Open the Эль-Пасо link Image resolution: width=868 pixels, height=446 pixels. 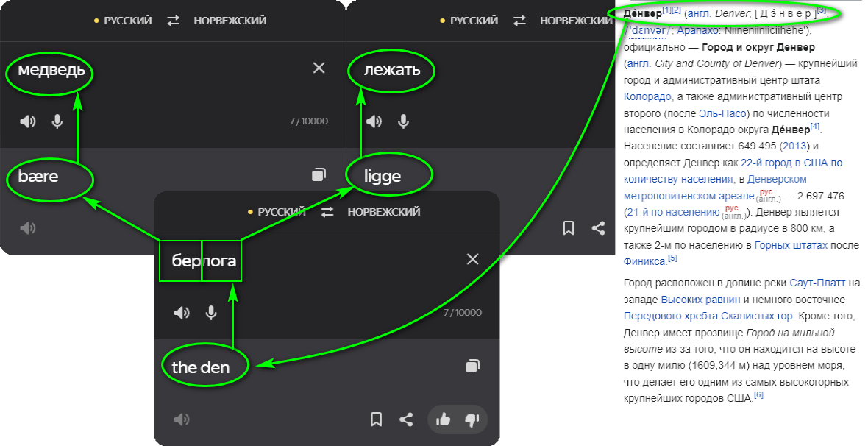722,113
